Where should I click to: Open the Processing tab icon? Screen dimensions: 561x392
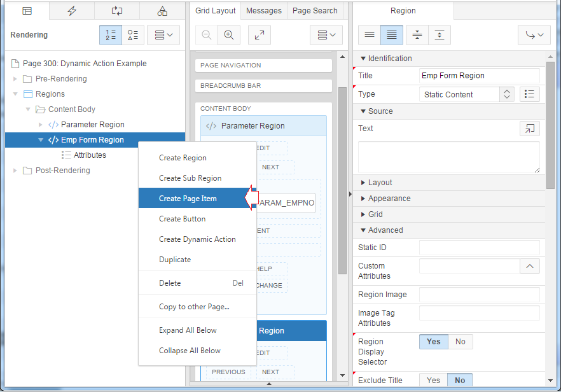[x=117, y=11]
